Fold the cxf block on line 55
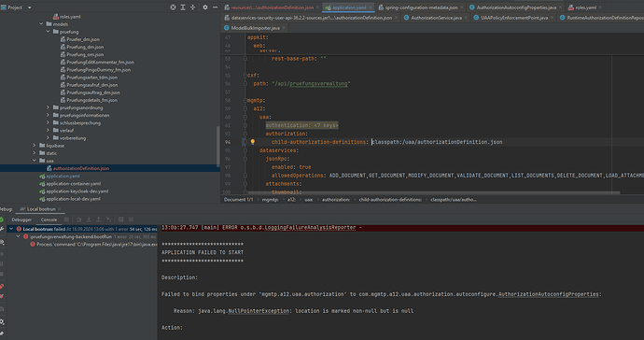This screenshot has height=340, width=644. (245, 76)
